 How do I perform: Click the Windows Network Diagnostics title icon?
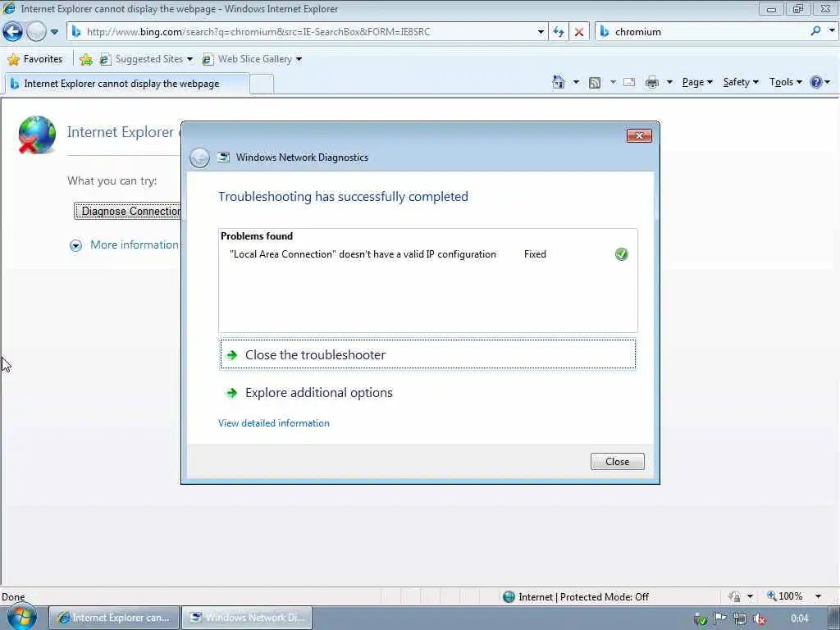pyautogui.click(x=224, y=157)
